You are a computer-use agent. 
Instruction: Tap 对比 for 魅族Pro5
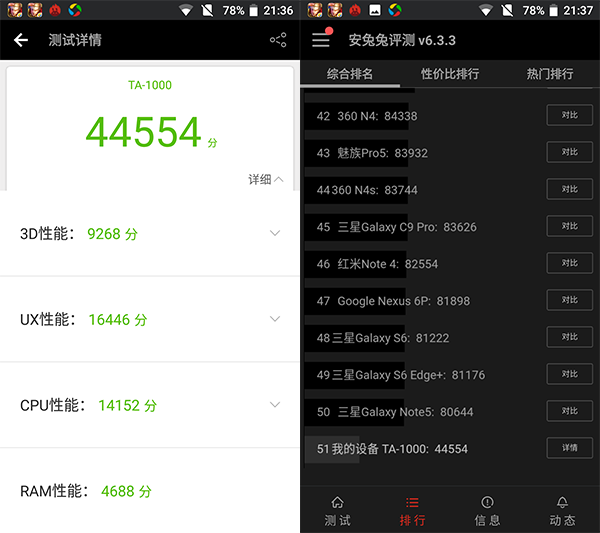coord(570,152)
